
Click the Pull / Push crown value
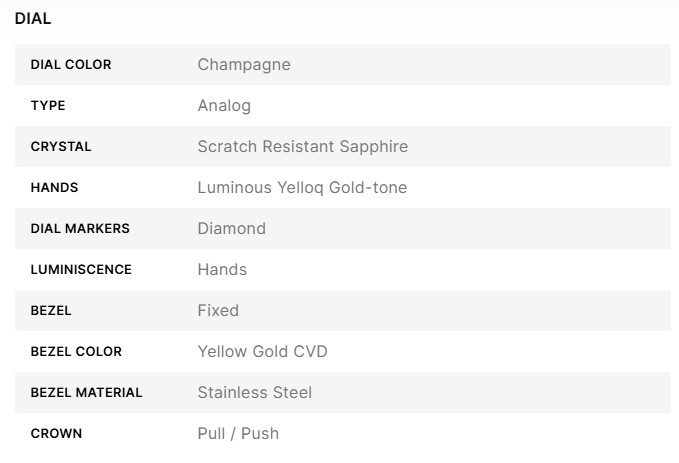[x=238, y=434]
